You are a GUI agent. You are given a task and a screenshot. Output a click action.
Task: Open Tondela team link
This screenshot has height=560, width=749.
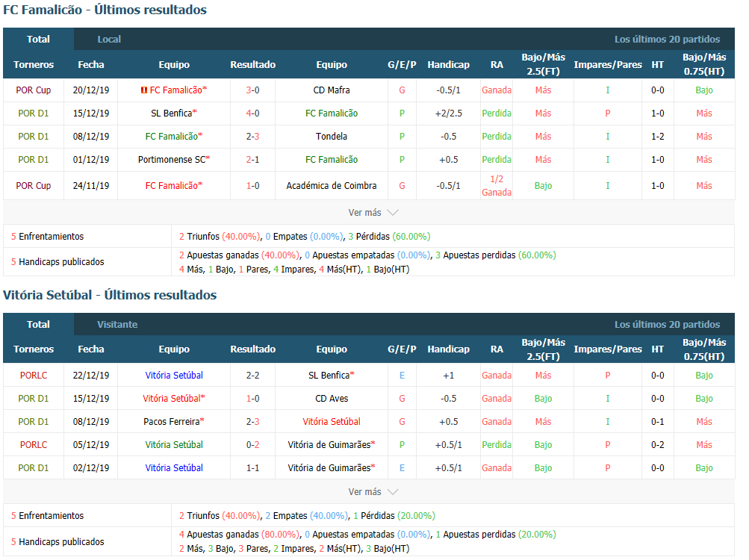pos(332,137)
